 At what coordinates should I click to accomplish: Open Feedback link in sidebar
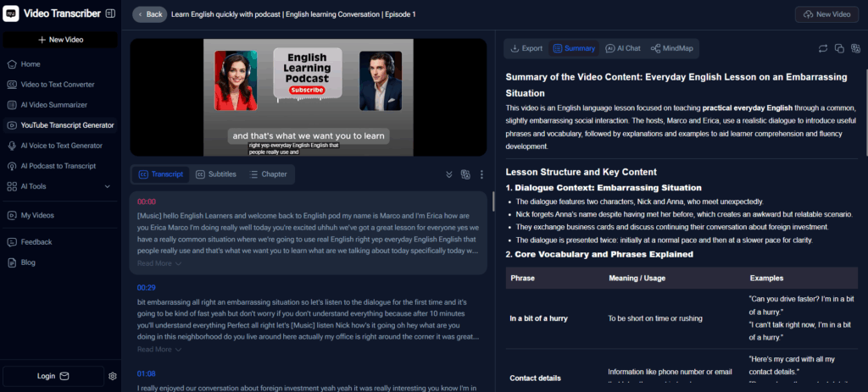[60, 241]
